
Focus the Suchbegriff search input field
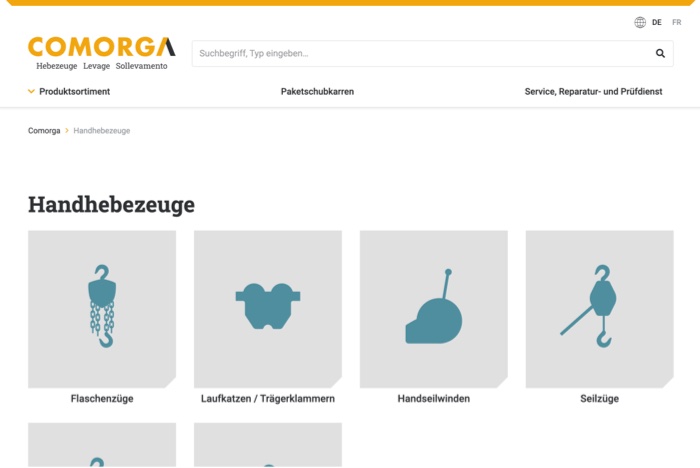click(x=415, y=53)
